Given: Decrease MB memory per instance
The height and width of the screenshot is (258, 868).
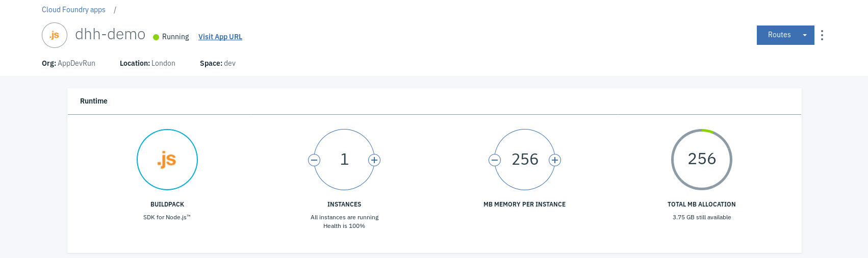Looking at the screenshot, I should [495, 160].
